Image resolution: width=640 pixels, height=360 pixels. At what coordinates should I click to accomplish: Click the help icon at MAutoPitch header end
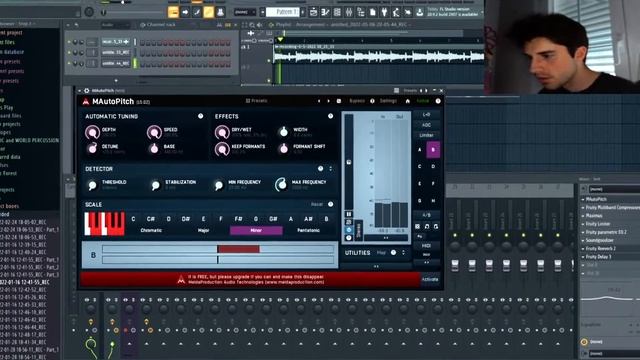[x=438, y=101]
